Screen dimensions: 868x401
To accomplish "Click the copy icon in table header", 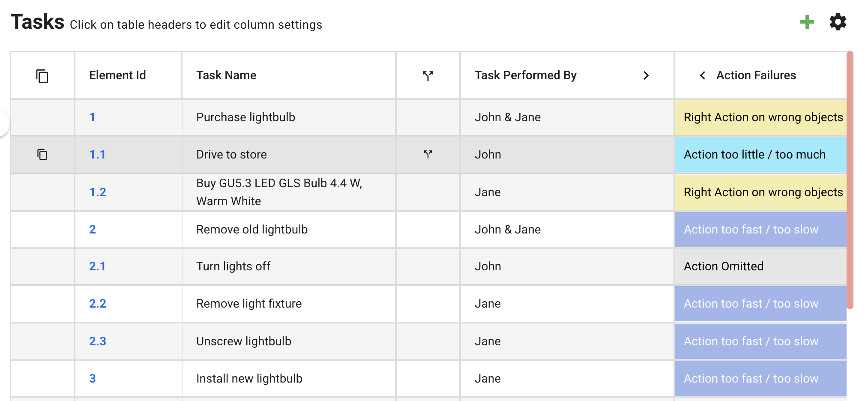I will pyautogui.click(x=42, y=76).
